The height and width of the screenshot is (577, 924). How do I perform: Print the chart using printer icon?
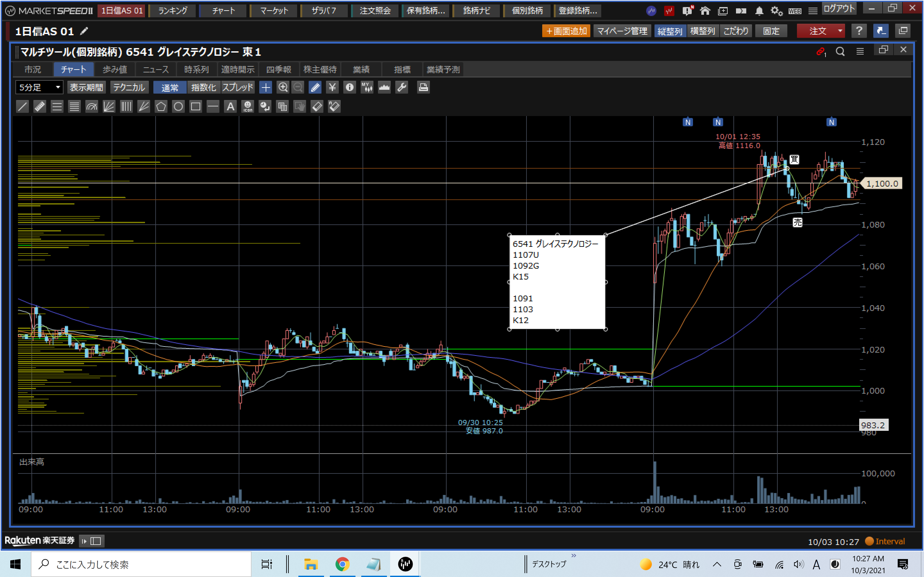[x=423, y=88]
